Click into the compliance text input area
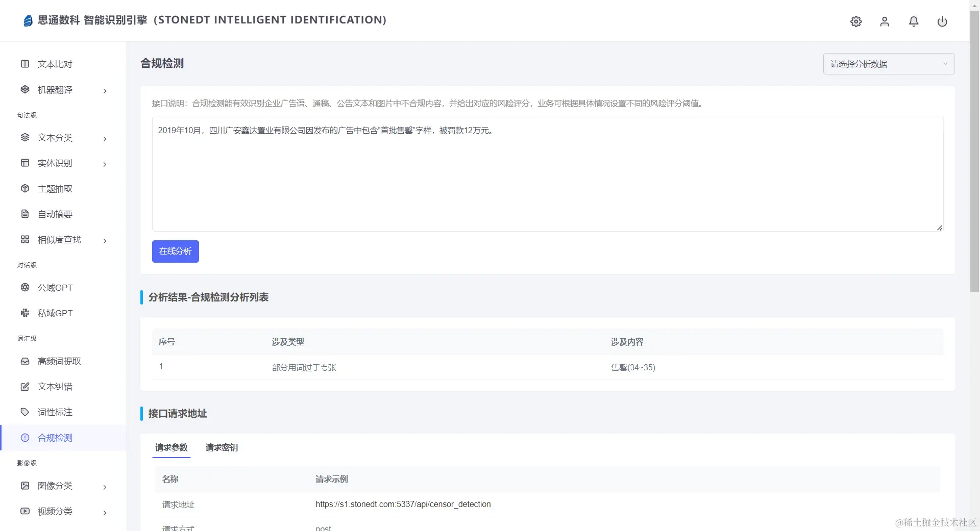Screen dimensions: 980x531 pos(548,174)
